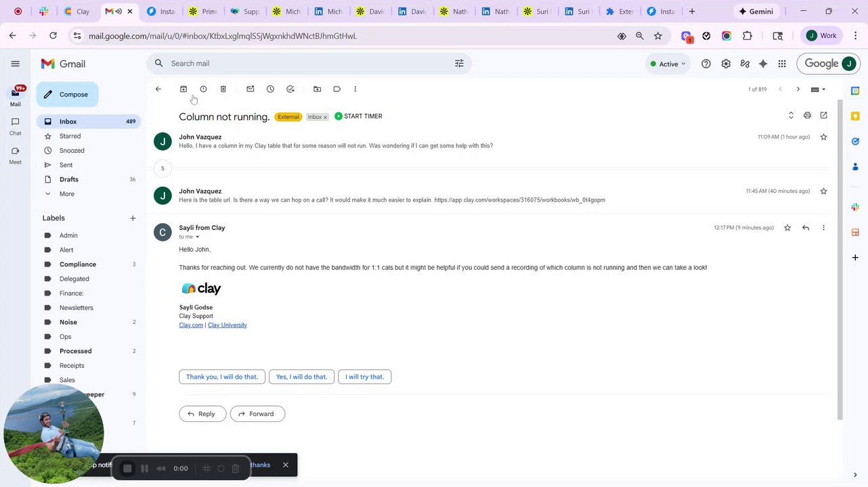Dismiss the bottom notification with X

tap(286, 465)
